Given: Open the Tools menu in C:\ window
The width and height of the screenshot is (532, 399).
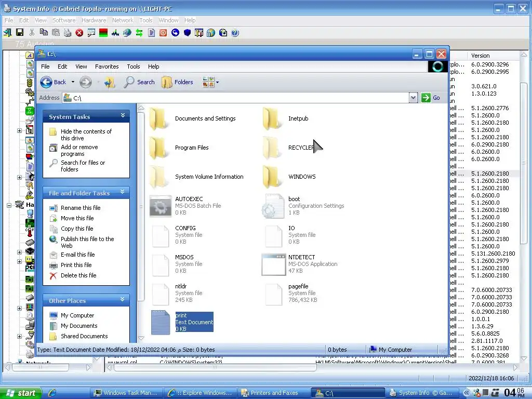Looking at the screenshot, I should click(134, 66).
